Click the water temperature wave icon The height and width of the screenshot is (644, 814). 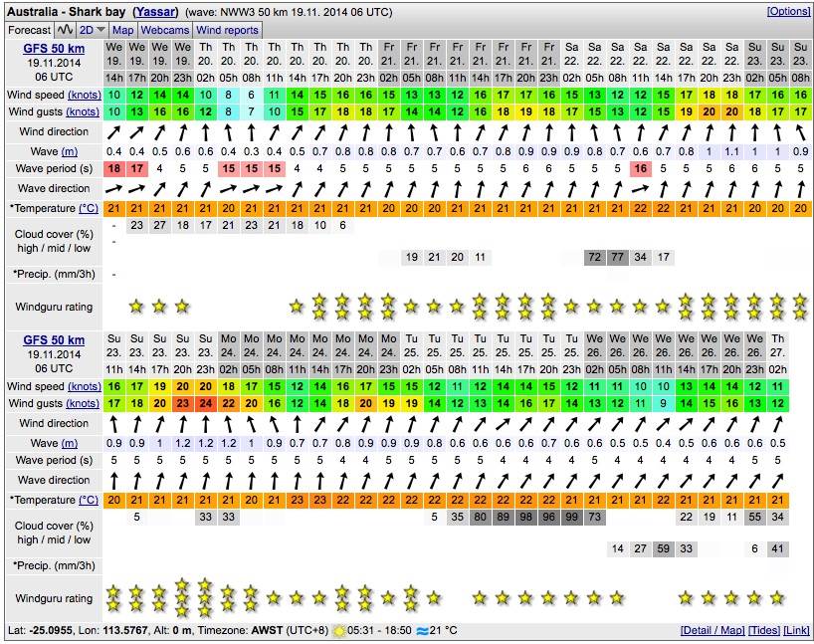[x=424, y=631]
